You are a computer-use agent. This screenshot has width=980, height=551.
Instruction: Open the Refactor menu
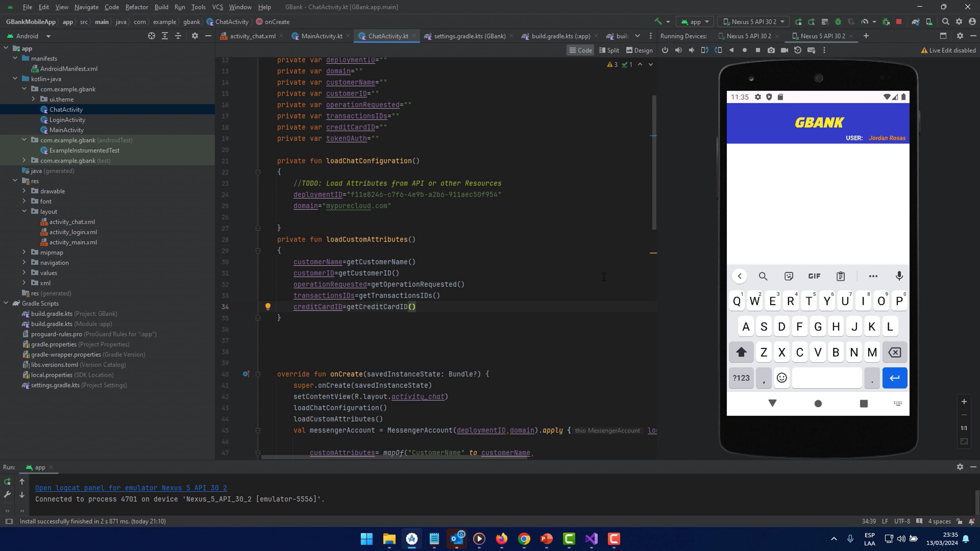[137, 7]
